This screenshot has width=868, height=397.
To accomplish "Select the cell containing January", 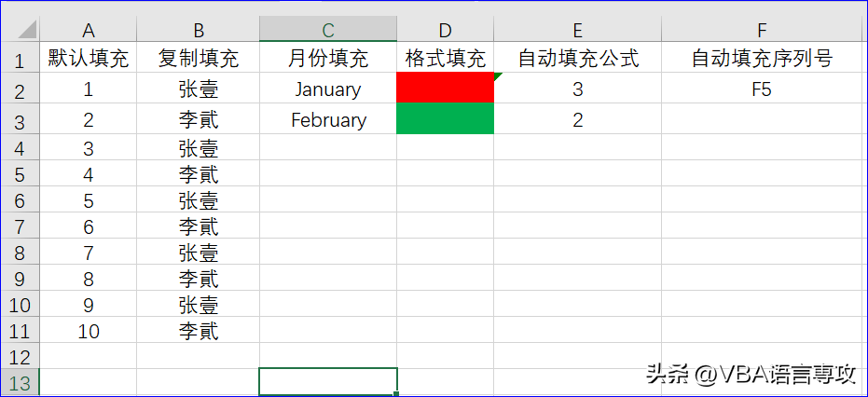I will tap(327, 89).
